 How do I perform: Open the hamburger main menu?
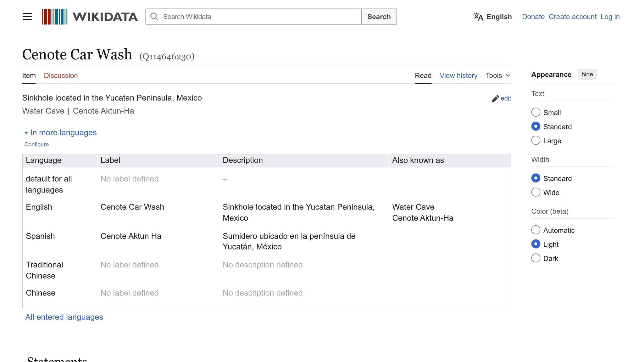(27, 17)
